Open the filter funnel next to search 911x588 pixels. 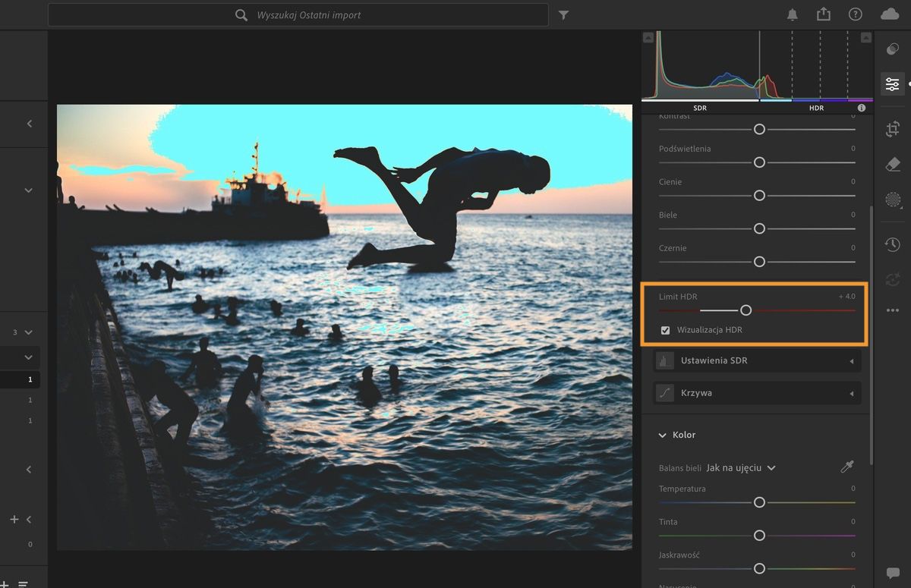click(563, 15)
